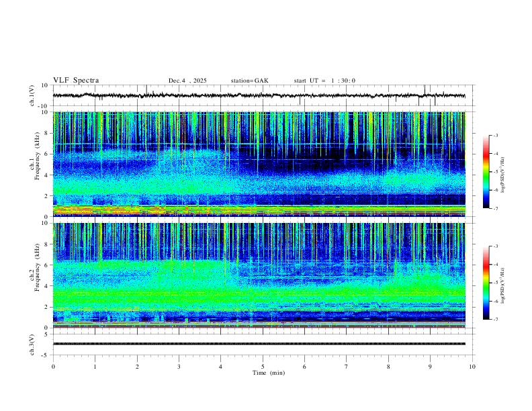Click the ch.2 spectrogram panel
532x411 pixels.
(x=259, y=275)
